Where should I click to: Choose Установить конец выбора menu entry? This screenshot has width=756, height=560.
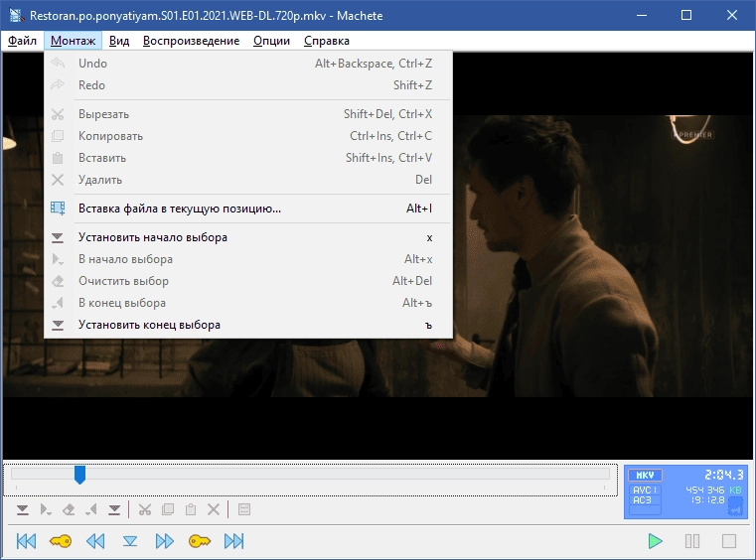point(247,325)
